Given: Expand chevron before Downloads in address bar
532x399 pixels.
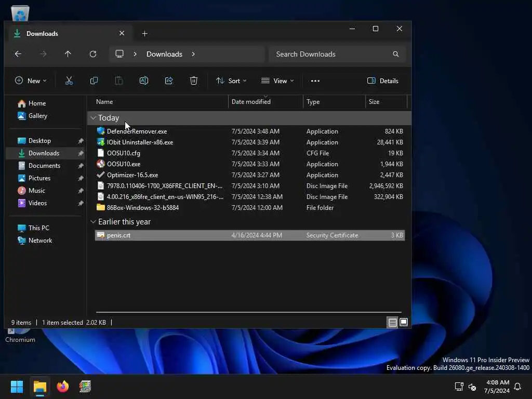Looking at the screenshot, I should 135,54.
